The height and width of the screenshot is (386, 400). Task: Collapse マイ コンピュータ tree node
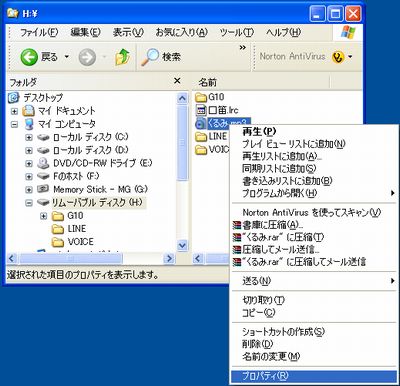coord(14,124)
